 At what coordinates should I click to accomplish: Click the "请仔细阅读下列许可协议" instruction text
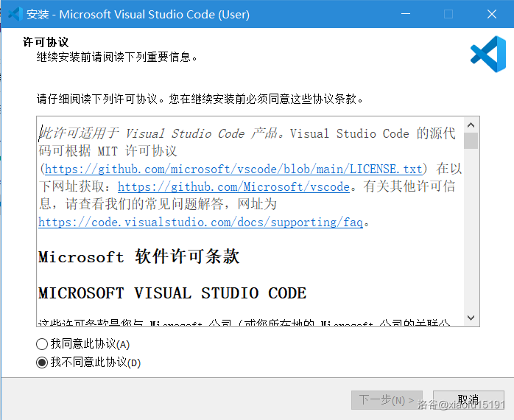pyautogui.click(x=97, y=99)
